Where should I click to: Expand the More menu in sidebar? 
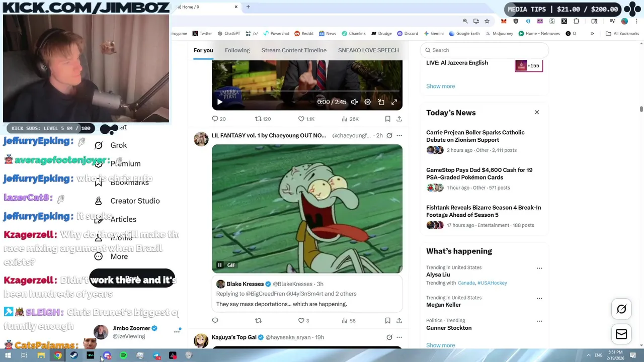[x=111, y=256]
